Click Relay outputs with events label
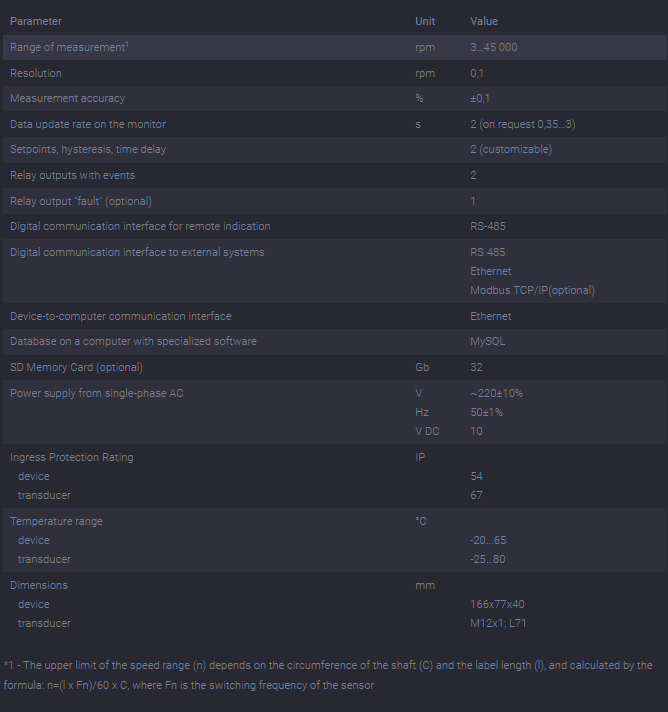 [x=72, y=175]
